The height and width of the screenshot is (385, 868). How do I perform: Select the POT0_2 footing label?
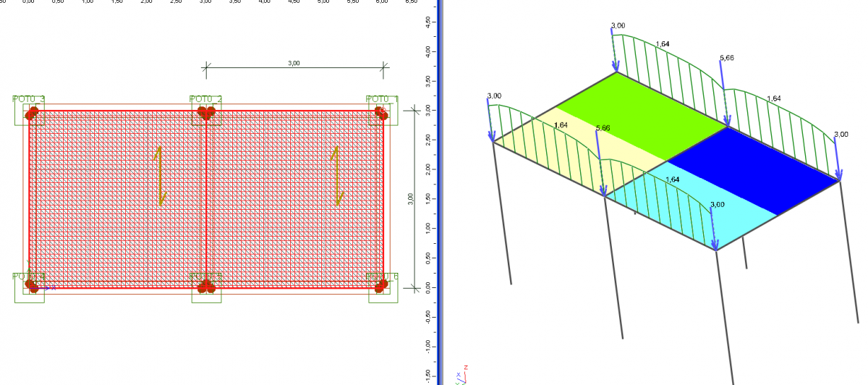coord(205,99)
